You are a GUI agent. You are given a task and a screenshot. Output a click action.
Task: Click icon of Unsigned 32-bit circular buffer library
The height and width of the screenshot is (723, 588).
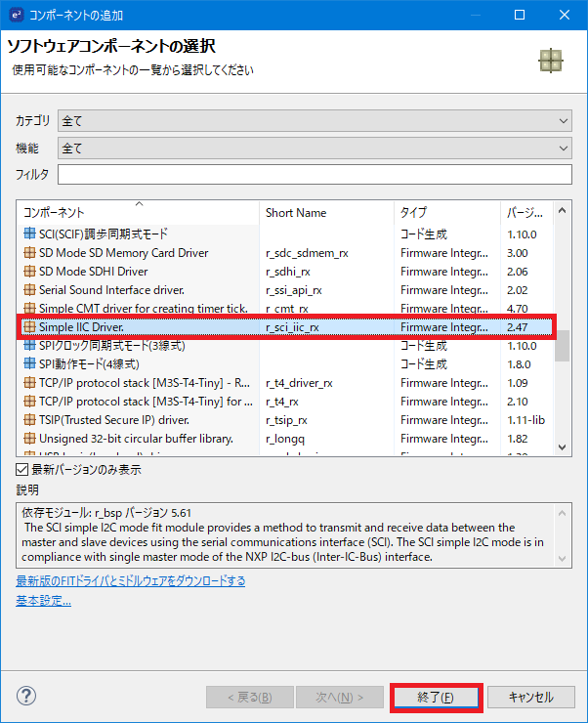coord(29,438)
